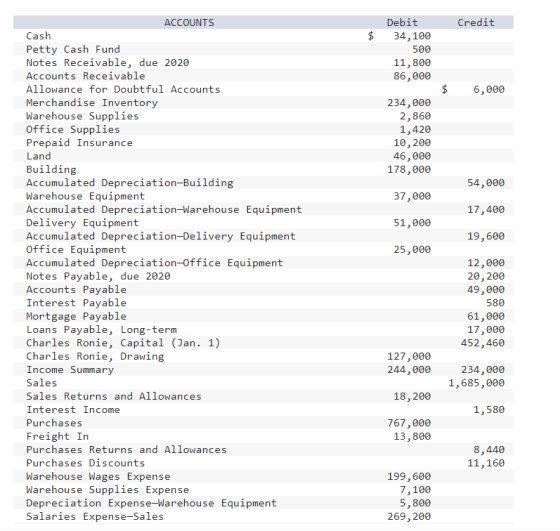Select the Land account label
This screenshot has width=560, height=531.
[39, 156]
